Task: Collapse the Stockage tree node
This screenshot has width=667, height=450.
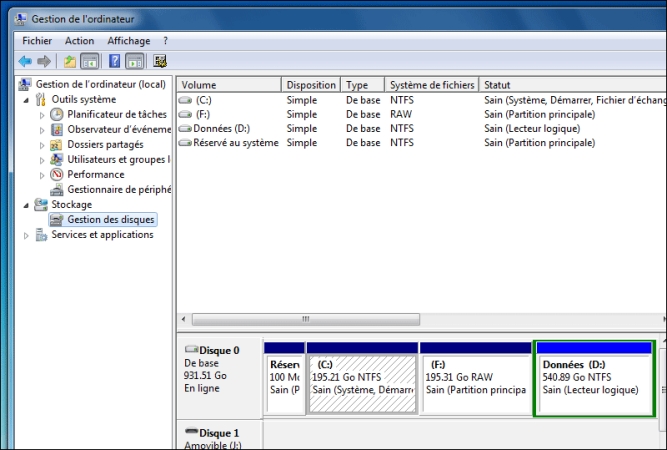Action: 26,205
